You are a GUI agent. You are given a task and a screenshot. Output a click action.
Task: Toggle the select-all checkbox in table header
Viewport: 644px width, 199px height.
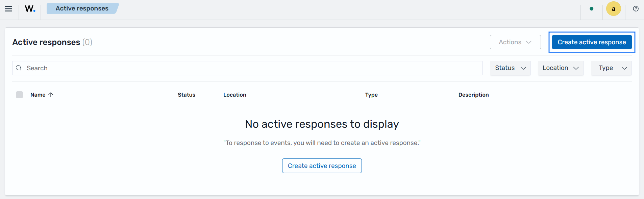20,95
